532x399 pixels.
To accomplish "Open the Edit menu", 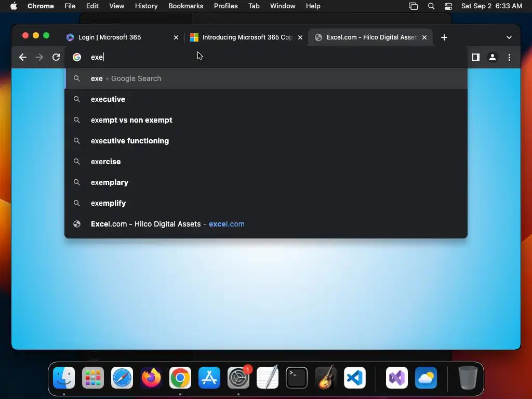I will tap(92, 6).
